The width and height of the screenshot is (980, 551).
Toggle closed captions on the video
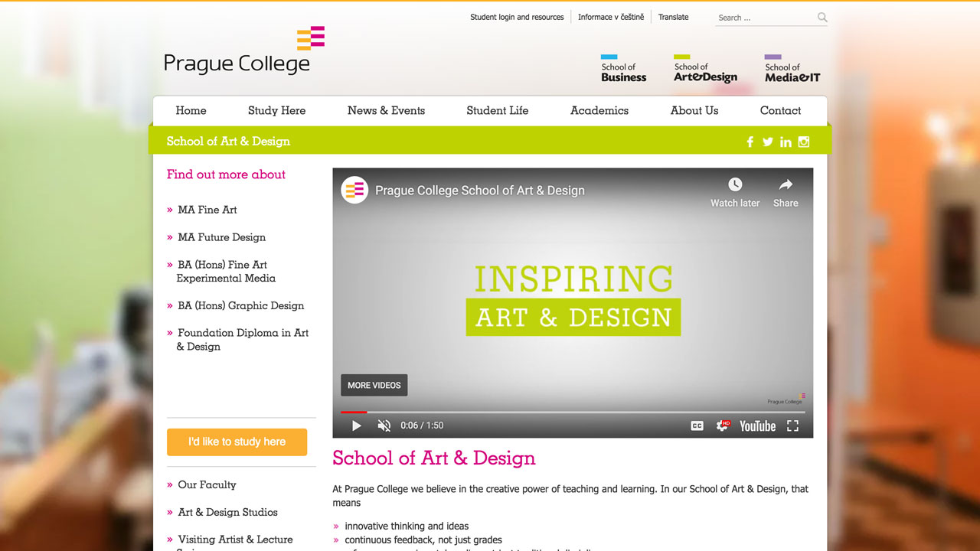click(697, 425)
